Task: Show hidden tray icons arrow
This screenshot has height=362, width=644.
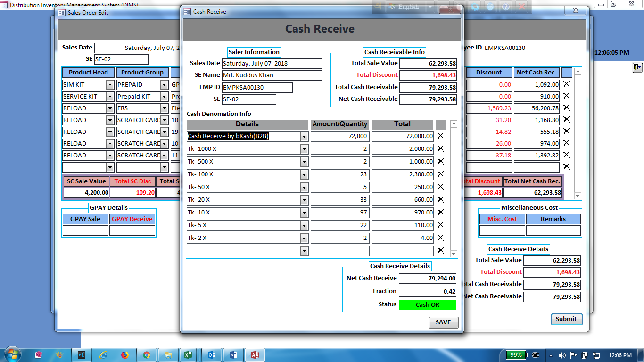Action: point(551,355)
